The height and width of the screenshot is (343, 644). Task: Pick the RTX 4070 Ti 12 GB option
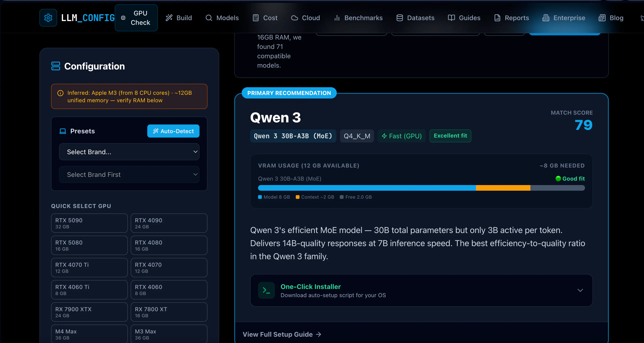89,268
